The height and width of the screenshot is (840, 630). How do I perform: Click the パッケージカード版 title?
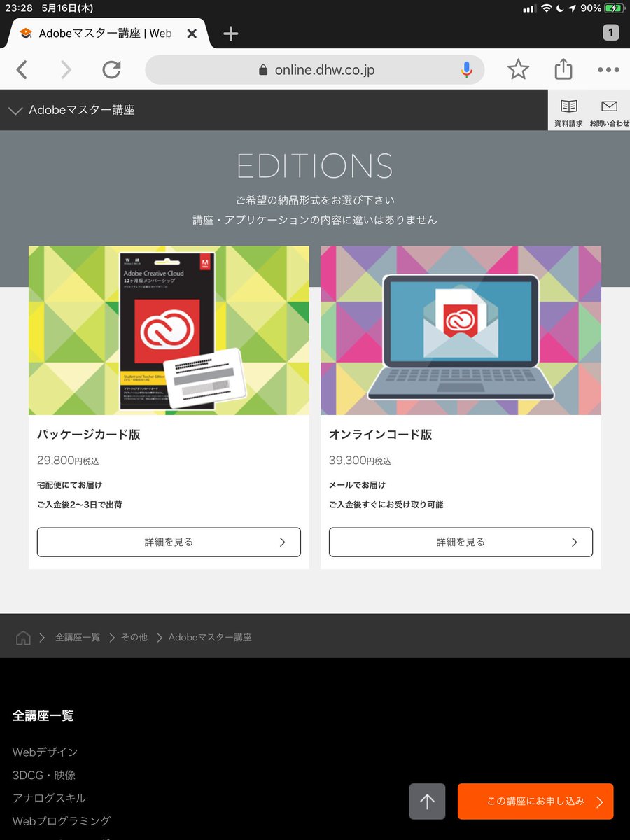click(89, 435)
